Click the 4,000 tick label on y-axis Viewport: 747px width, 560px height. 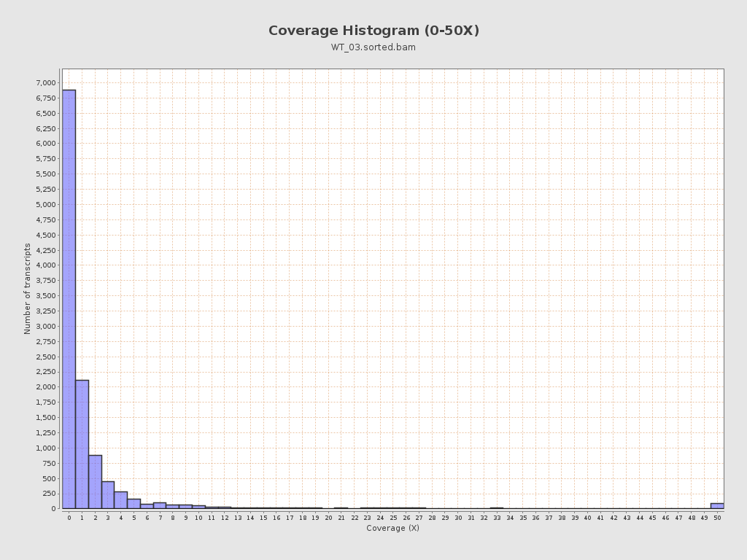[46, 265]
